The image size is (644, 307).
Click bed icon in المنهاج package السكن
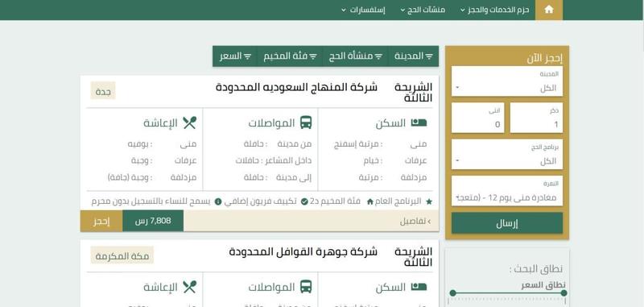[x=419, y=122]
